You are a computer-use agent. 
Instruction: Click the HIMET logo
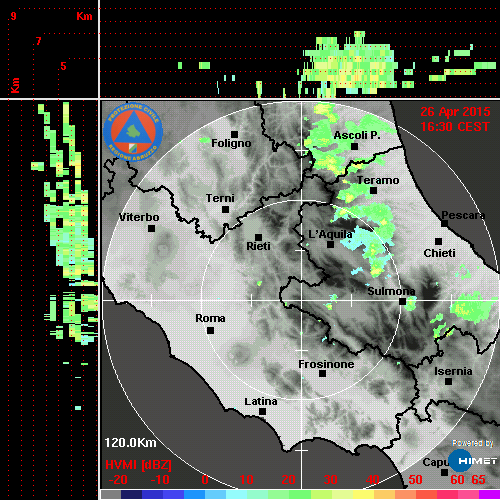click(473, 461)
